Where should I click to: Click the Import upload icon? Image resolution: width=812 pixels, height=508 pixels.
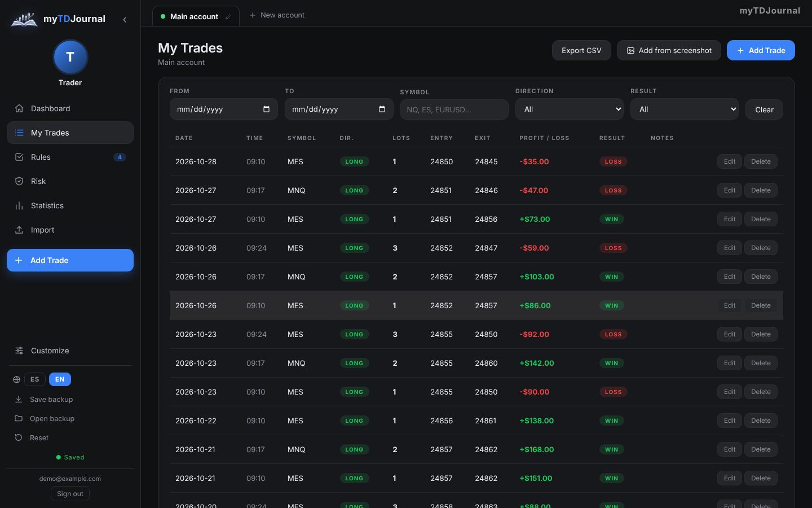[x=19, y=230]
